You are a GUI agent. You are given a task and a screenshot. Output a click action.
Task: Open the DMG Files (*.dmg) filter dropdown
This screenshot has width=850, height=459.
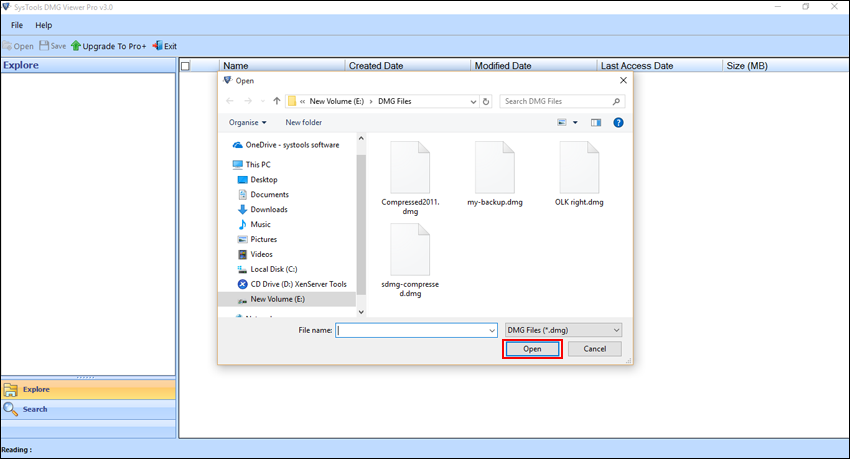[563, 330]
